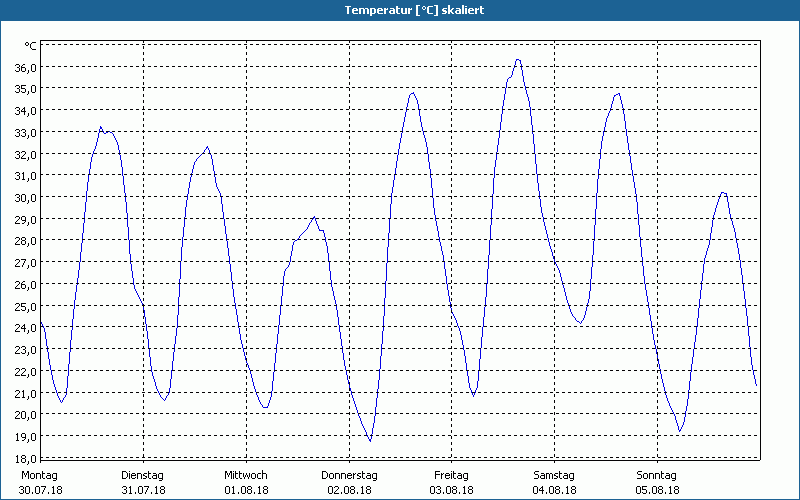
Task: Click the 25,0 y-axis value label
Action: (25, 306)
